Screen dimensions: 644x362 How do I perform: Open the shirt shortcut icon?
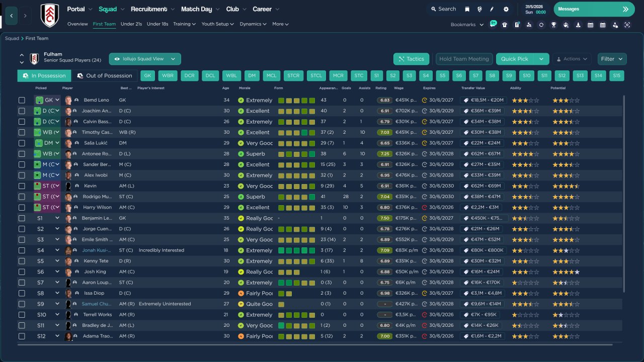(505, 25)
